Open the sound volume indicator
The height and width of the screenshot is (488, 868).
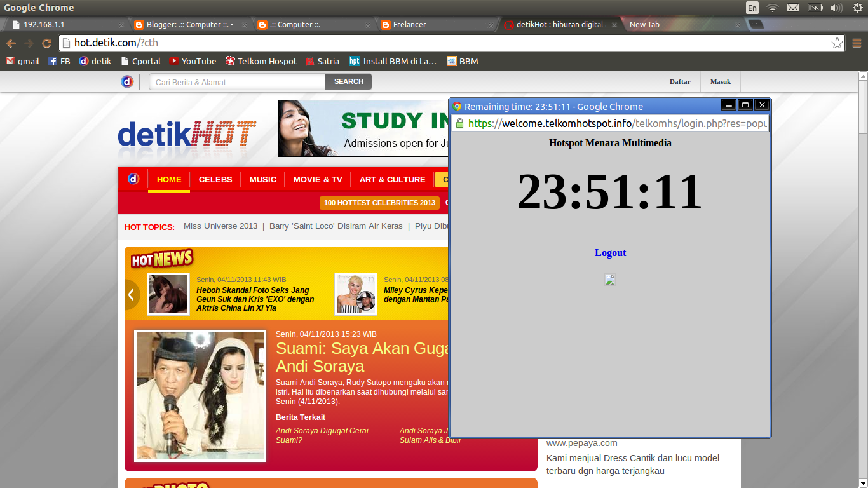pyautogui.click(x=836, y=8)
